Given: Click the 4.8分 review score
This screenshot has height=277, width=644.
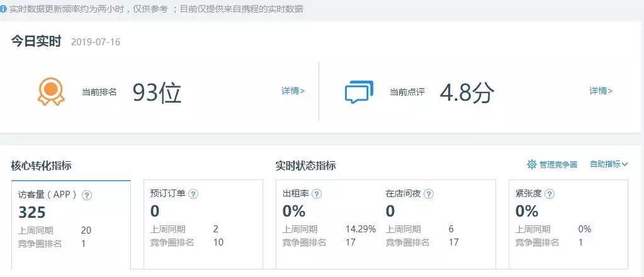Looking at the screenshot, I should (x=467, y=93).
